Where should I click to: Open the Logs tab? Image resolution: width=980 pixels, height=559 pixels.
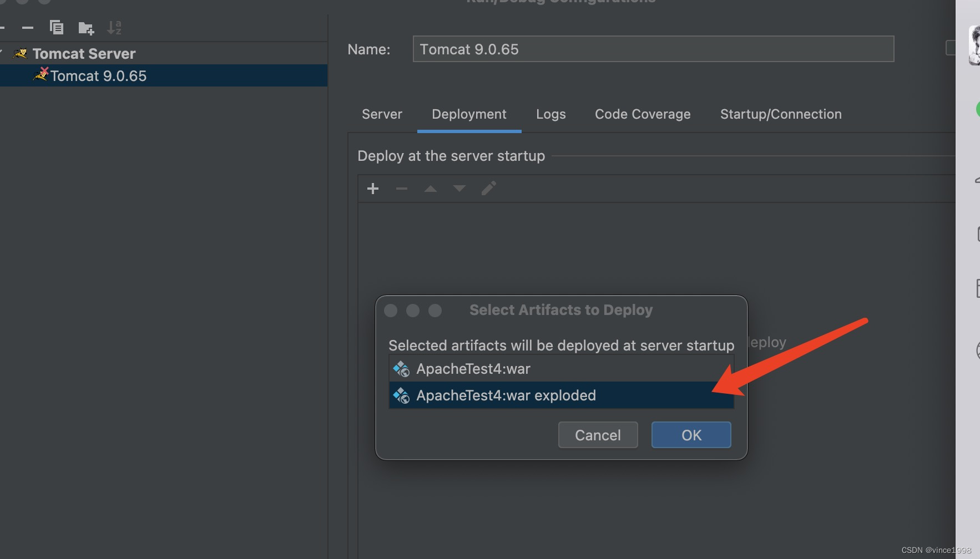pos(551,114)
